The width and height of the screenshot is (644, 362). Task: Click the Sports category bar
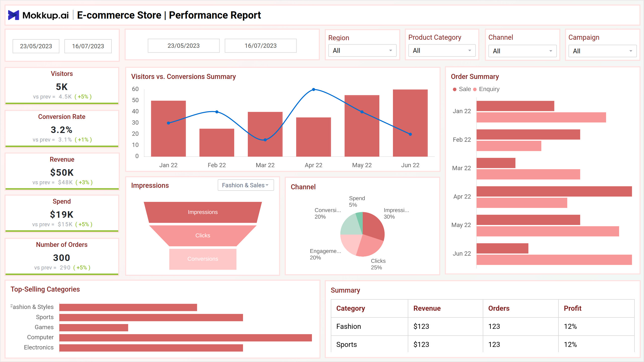[151, 318]
